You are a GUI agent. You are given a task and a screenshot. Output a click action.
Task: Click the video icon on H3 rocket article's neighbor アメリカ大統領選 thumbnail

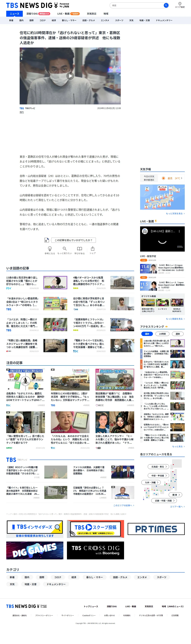[113, 467]
